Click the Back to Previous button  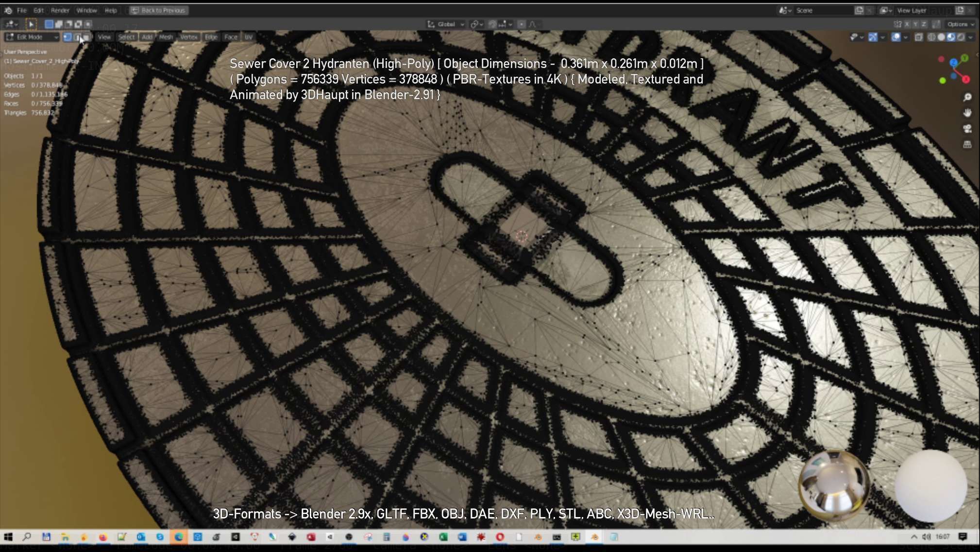coord(159,10)
